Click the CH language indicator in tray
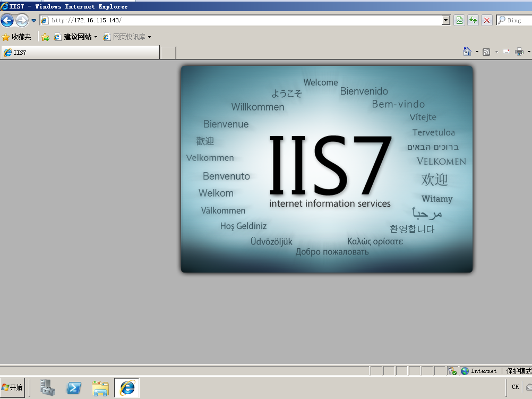 (x=516, y=387)
